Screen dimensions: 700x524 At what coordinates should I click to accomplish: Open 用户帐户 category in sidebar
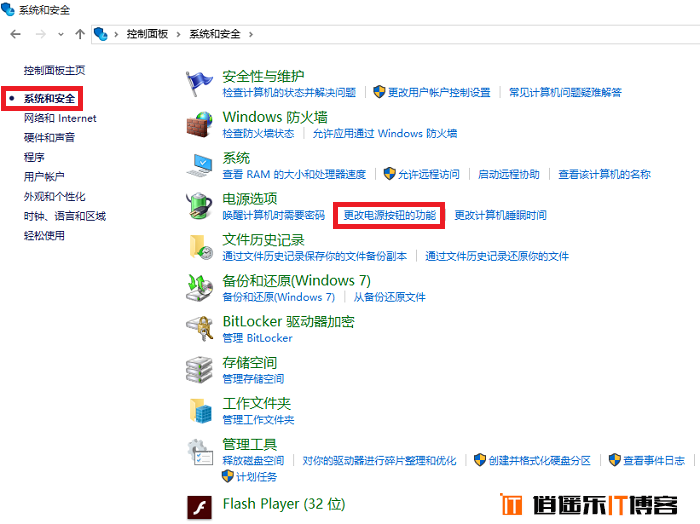(x=44, y=177)
